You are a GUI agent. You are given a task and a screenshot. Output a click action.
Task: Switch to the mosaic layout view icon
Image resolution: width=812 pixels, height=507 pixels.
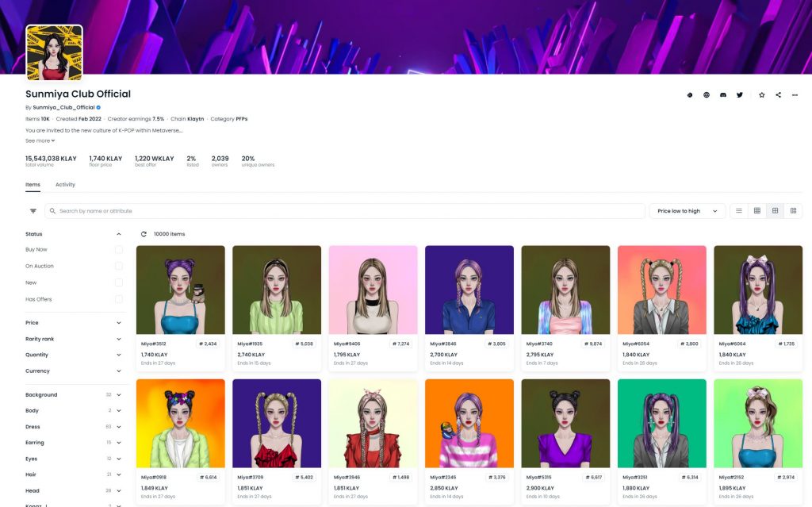[793, 210]
